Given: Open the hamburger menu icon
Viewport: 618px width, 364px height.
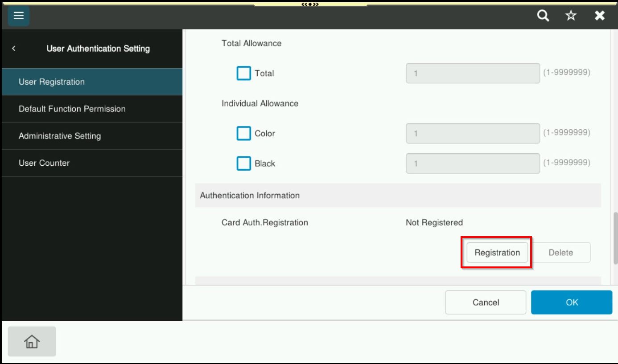Looking at the screenshot, I should [18, 16].
